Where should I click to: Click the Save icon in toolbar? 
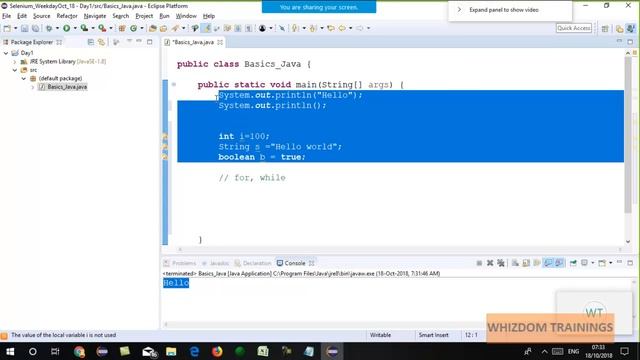(24, 28)
